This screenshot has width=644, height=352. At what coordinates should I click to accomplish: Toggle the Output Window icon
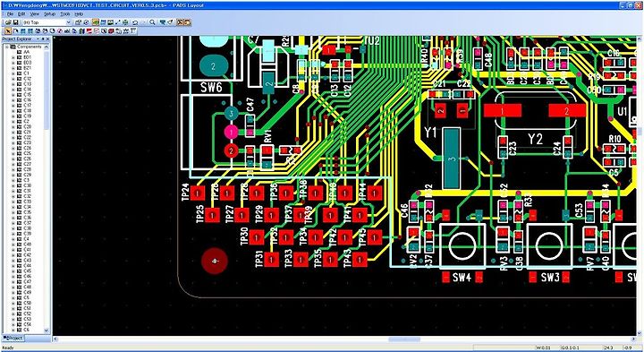click(x=180, y=22)
